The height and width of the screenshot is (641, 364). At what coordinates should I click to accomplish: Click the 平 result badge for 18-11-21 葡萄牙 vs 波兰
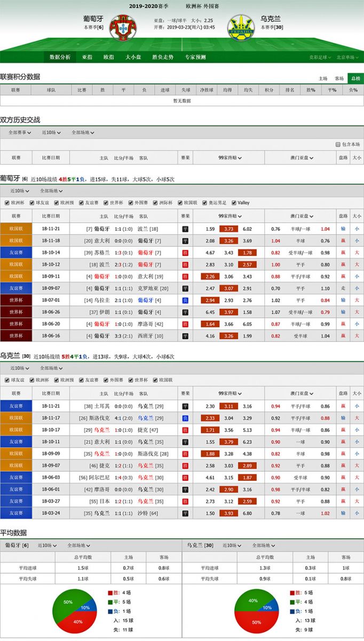(x=185, y=229)
